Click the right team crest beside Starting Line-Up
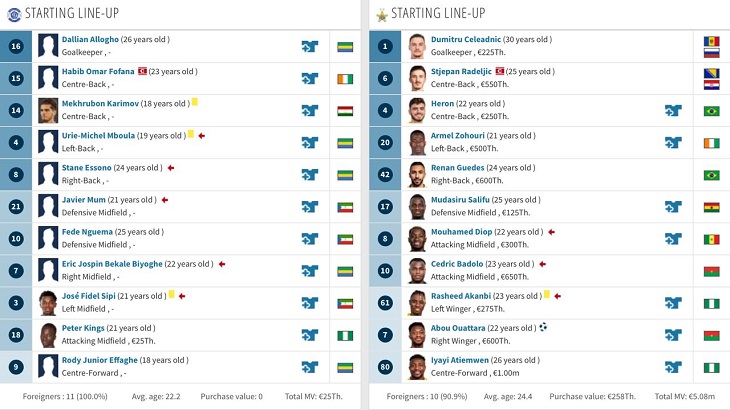The width and height of the screenshot is (730, 410). (x=382, y=16)
